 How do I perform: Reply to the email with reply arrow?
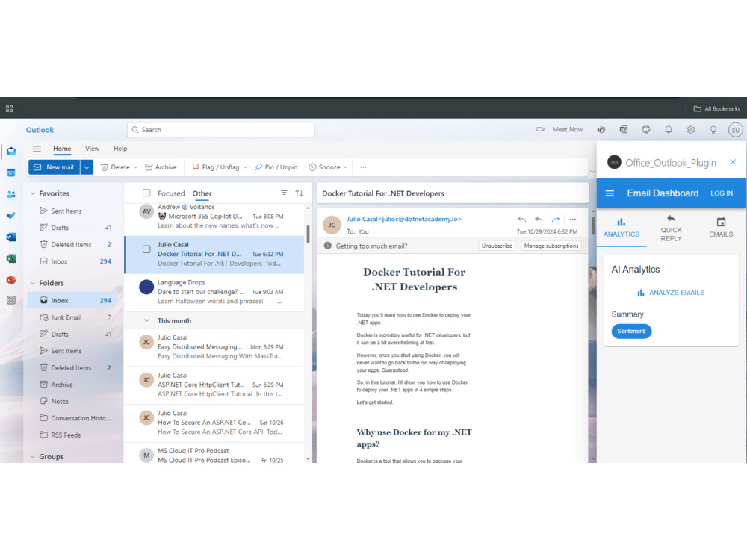[x=522, y=219]
